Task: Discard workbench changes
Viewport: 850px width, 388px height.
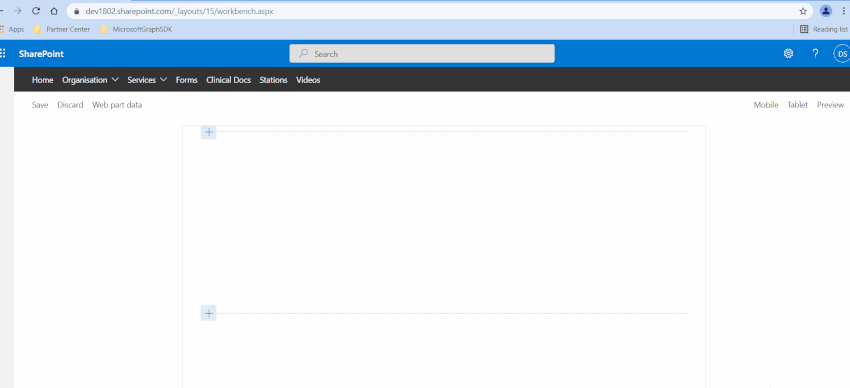Action: pos(70,105)
